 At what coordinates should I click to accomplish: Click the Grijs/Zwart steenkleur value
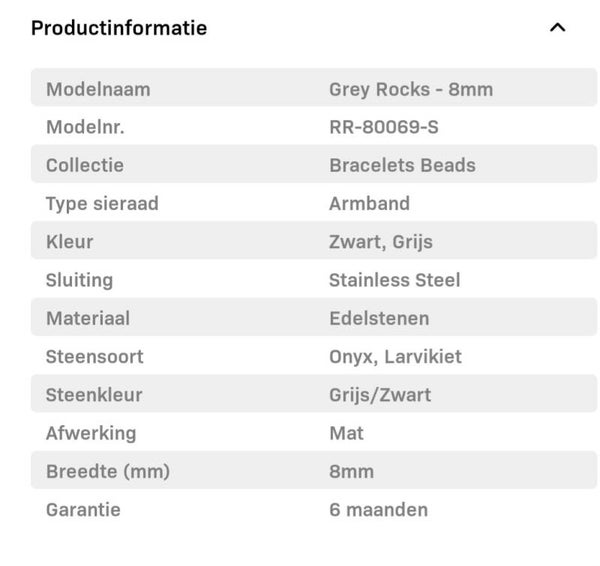(x=380, y=395)
